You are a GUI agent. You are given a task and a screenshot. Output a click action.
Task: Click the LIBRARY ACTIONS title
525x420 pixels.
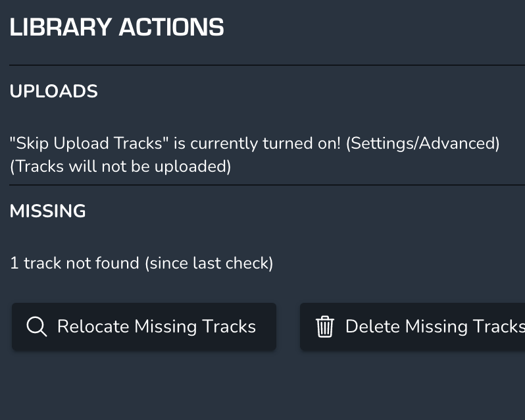(116, 28)
